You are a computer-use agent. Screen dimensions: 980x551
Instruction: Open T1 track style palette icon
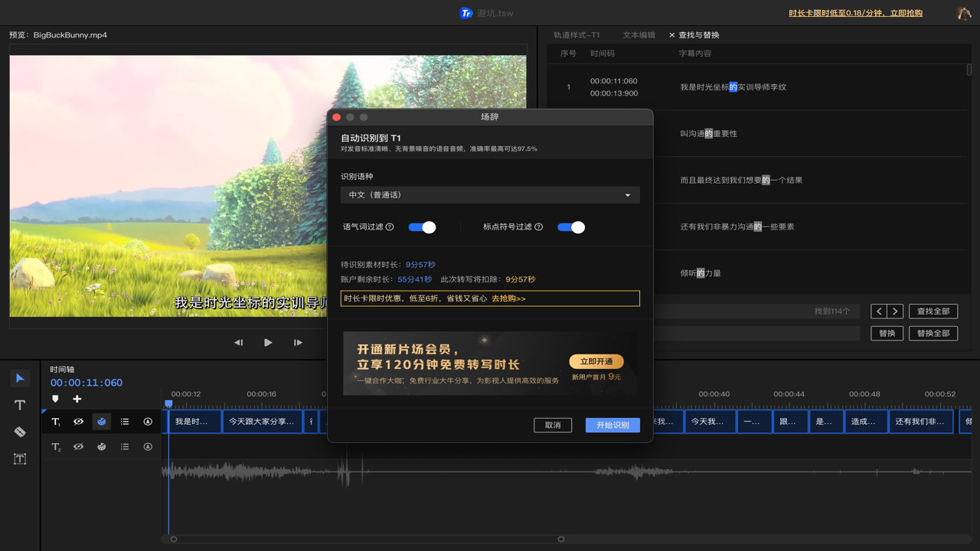click(x=102, y=422)
